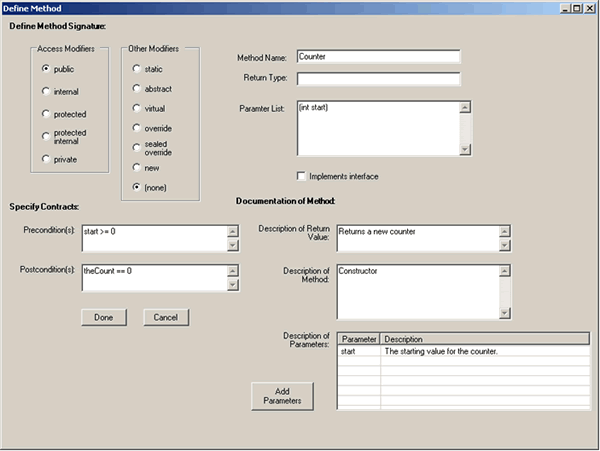Click the Precondition(s) box scroll up arrow
This screenshot has width=600, height=451.
click(233, 231)
